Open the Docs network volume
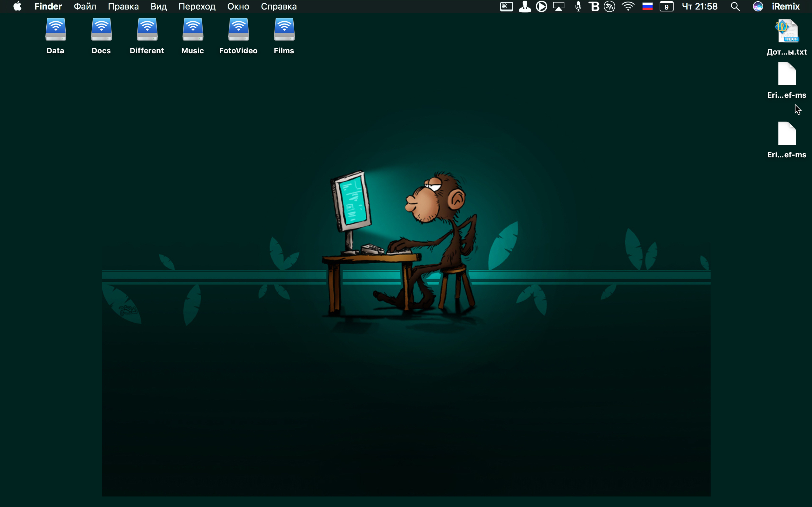The width and height of the screenshot is (812, 507). click(x=101, y=30)
